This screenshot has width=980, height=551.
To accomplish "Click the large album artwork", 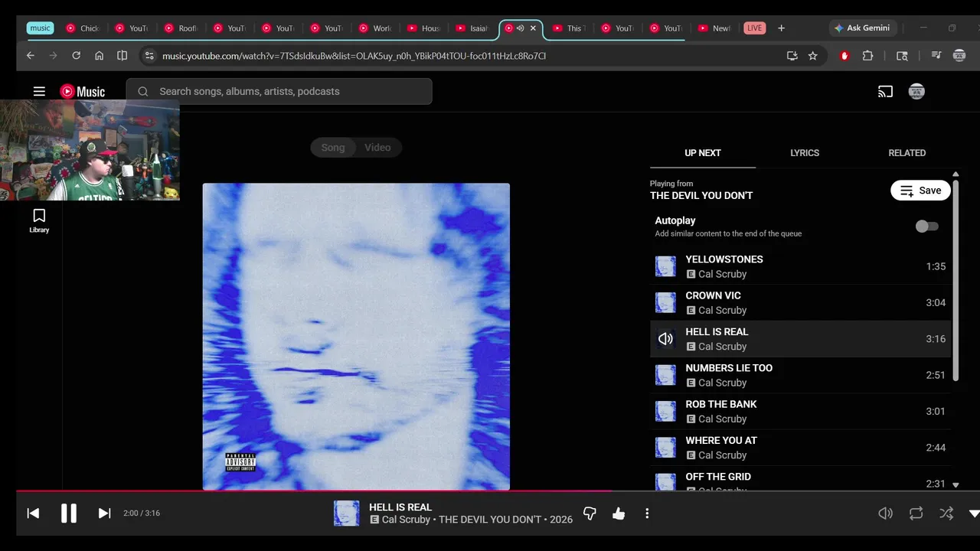I will [x=356, y=336].
